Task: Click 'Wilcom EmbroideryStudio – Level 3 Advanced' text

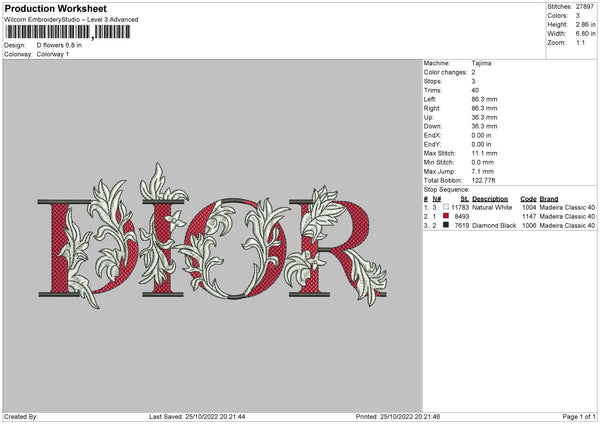Action: pos(71,20)
